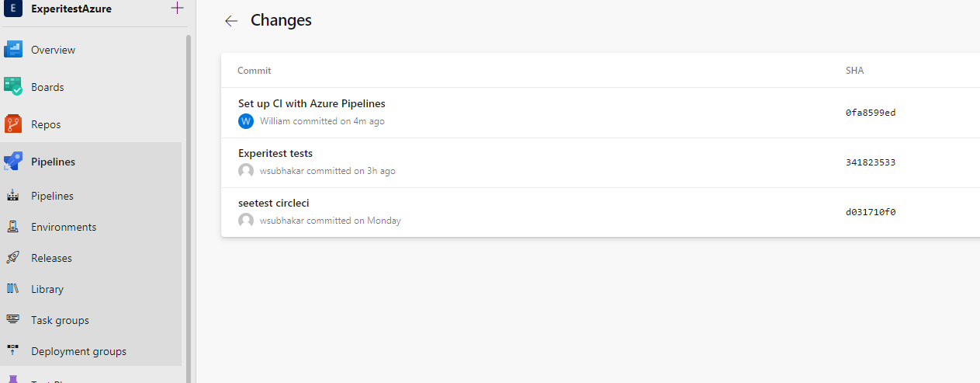Click the SHA column header
This screenshot has width=980, height=383.
[x=854, y=71]
